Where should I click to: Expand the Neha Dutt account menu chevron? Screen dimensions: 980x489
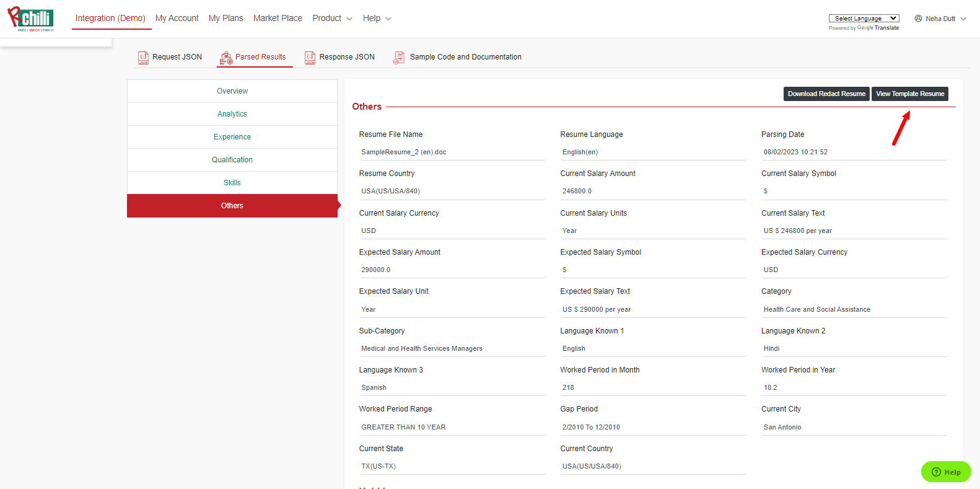coord(963,19)
